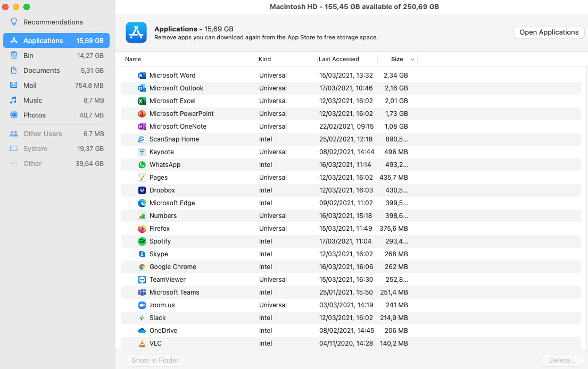588x369 pixels.
Task: Click the Microsoft Teams app icon
Action: coord(142,292)
